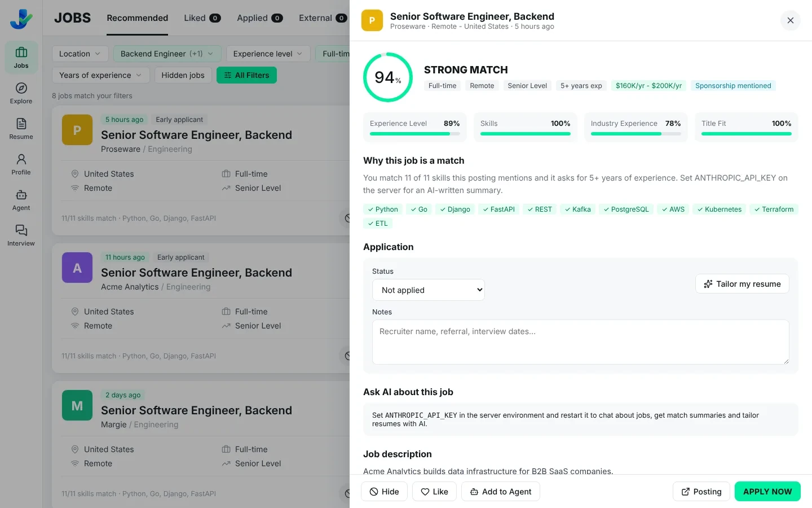Click the Experience Level 89% progress bar
Screen dimensions: 812x508
415,134
